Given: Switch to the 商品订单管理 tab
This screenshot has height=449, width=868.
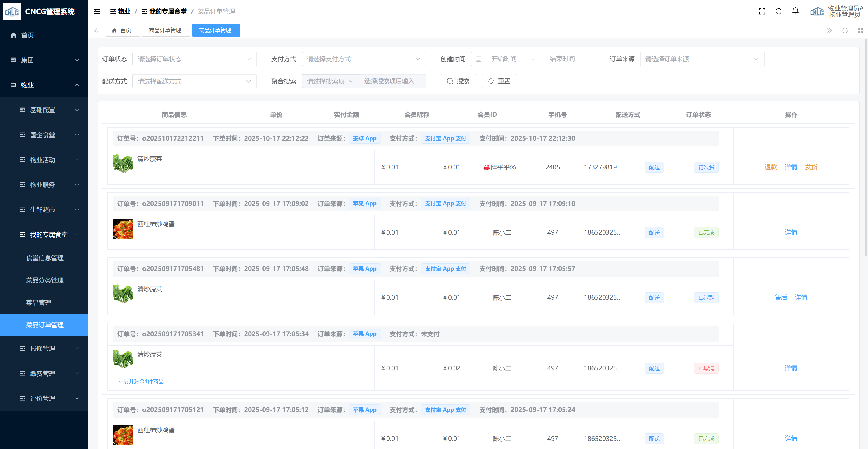Looking at the screenshot, I should pos(165,30).
